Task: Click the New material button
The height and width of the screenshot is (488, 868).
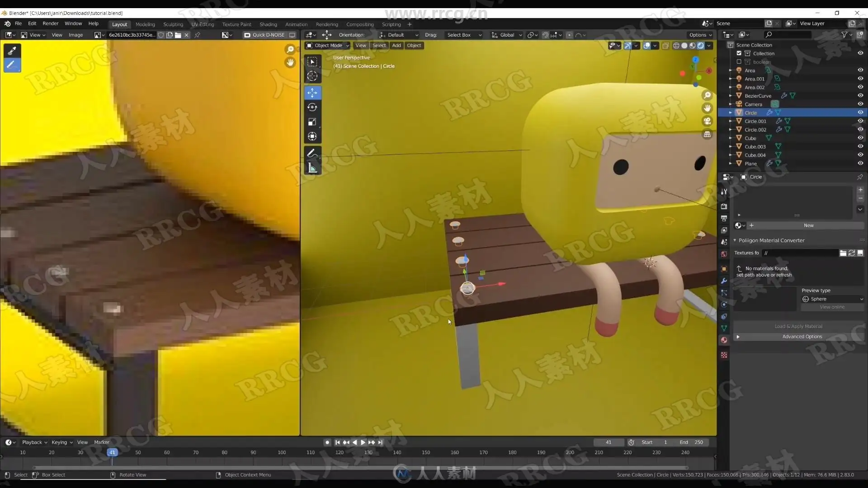Action: 808,225
